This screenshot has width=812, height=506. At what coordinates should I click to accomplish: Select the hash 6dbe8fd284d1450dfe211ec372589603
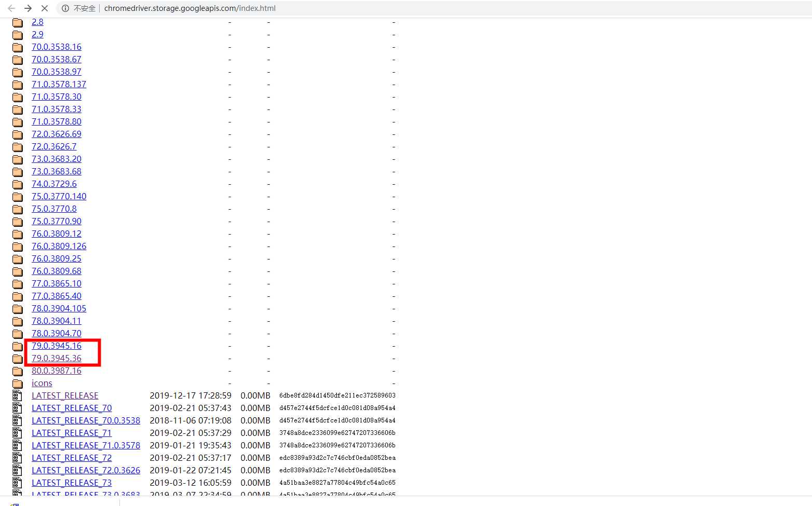click(337, 395)
